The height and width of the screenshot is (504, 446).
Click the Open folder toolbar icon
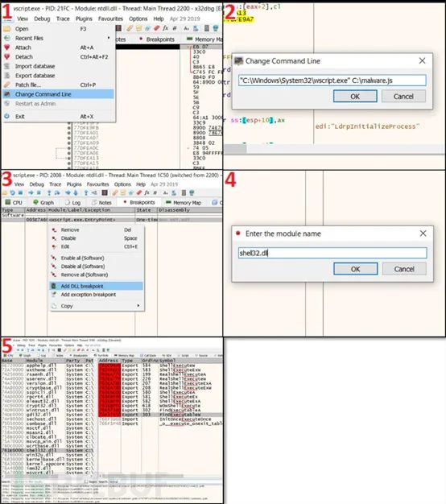[5, 193]
